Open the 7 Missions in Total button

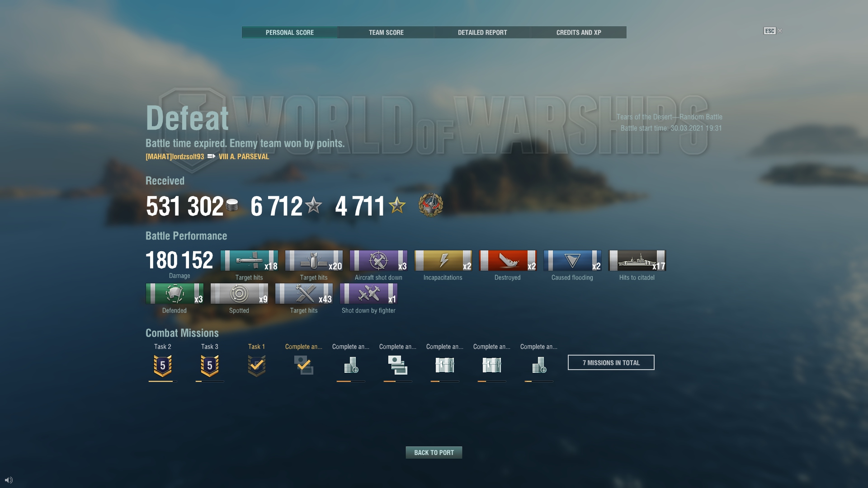tap(611, 362)
